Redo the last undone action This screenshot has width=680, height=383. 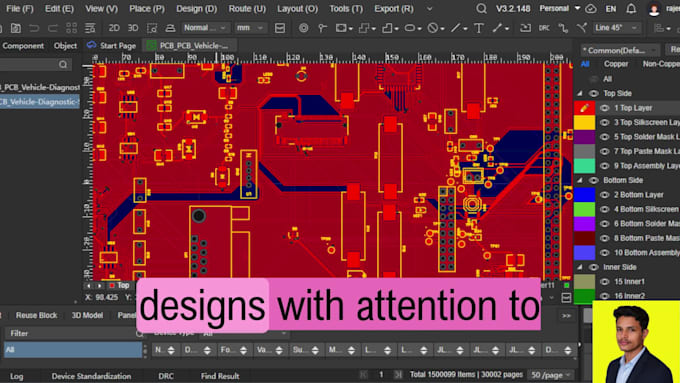tap(52, 28)
